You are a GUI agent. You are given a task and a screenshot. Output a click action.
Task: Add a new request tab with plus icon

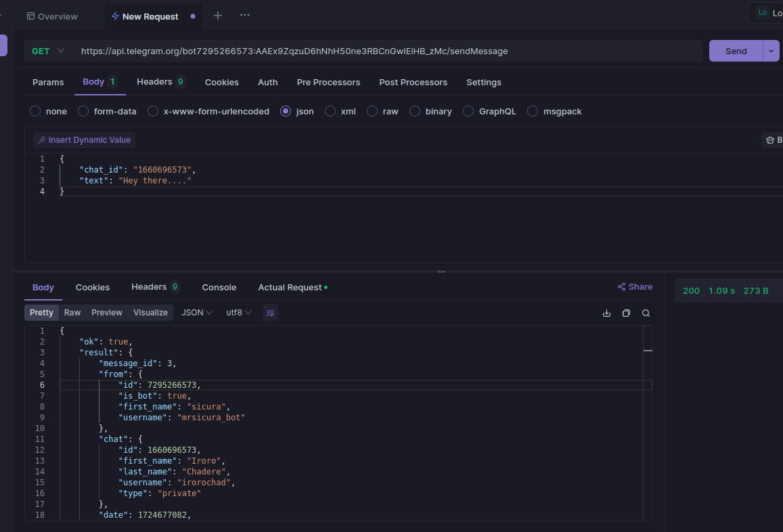pos(218,16)
